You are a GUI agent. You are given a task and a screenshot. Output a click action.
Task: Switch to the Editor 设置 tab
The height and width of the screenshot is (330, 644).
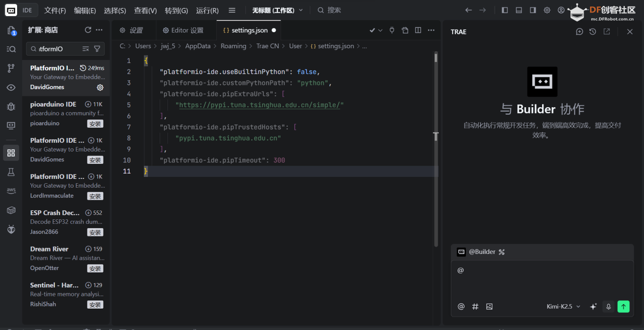[x=183, y=30]
